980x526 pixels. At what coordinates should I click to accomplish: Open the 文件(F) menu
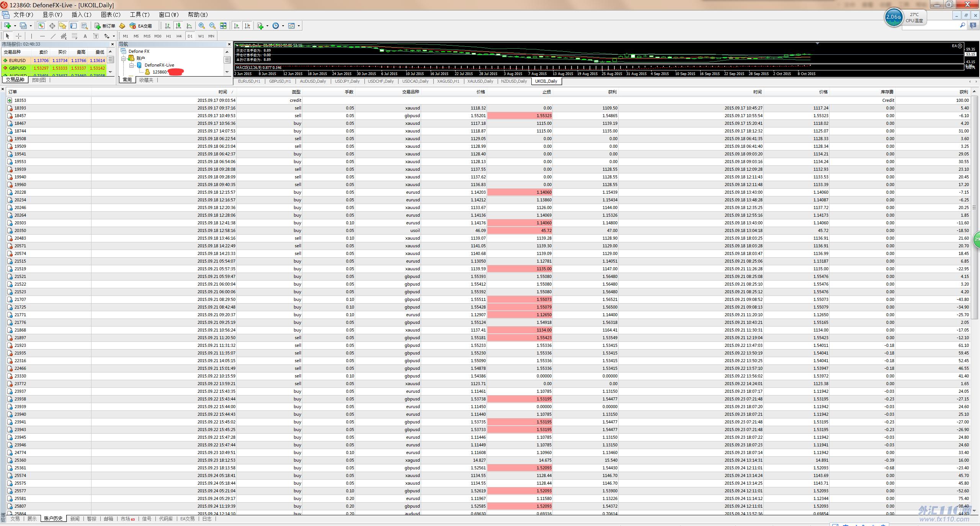point(23,15)
